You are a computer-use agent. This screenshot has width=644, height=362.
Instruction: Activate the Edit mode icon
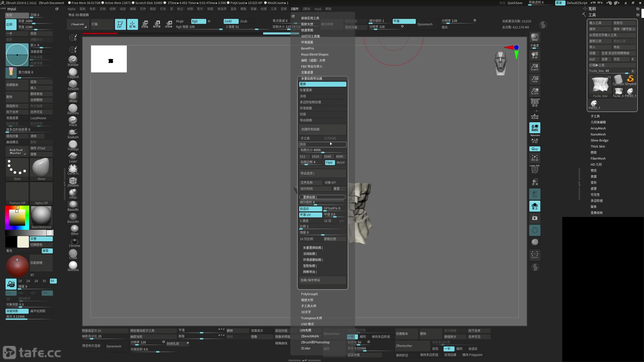120,24
